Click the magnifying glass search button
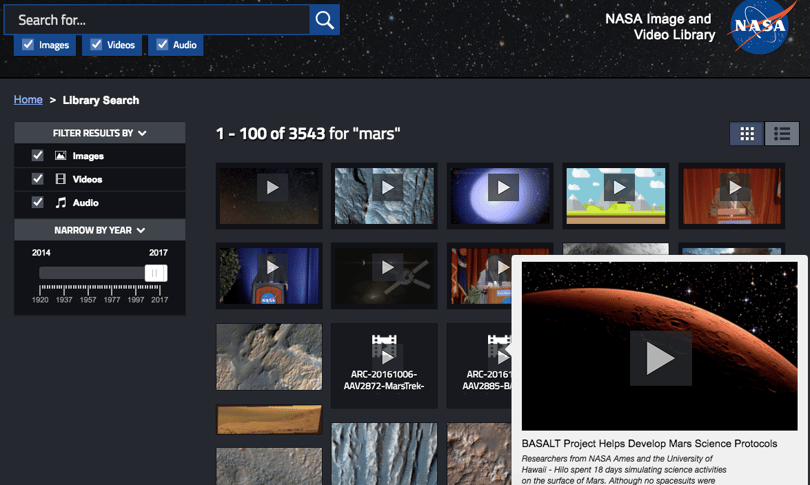The height and width of the screenshot is (485, 810). [324, 20]
